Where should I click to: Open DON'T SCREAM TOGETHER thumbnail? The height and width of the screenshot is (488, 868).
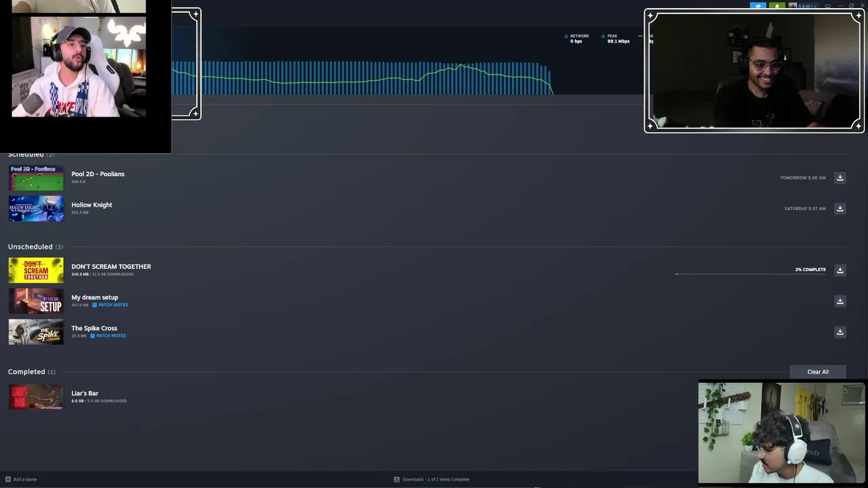(36, 270)
